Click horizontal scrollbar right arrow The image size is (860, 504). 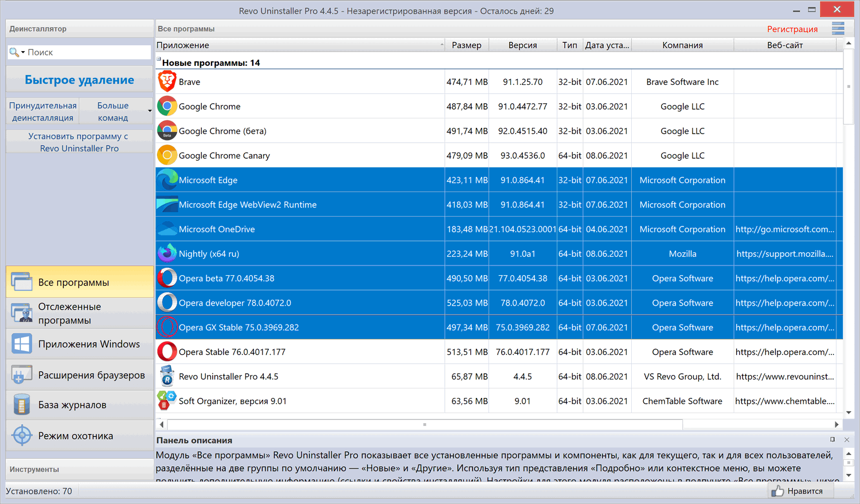(x=837, y=424)
